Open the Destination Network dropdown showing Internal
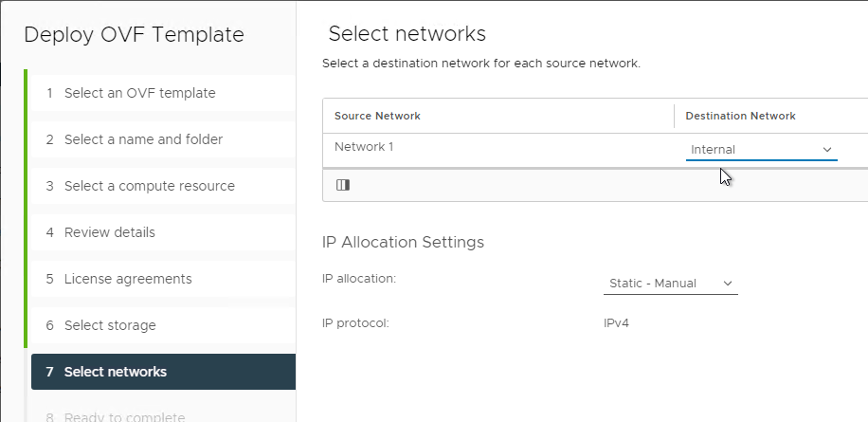 tap(761, 150)
